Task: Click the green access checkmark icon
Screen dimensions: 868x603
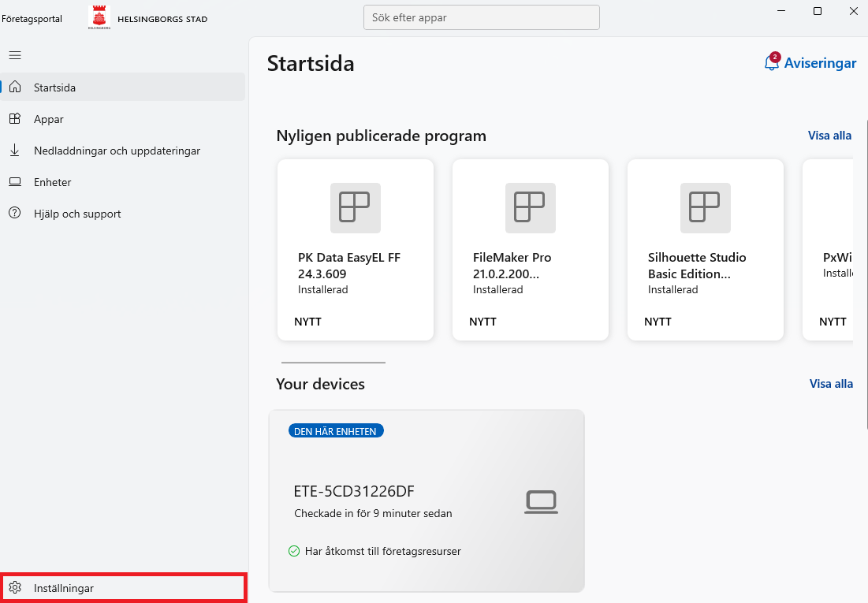Action: point(294,551)
